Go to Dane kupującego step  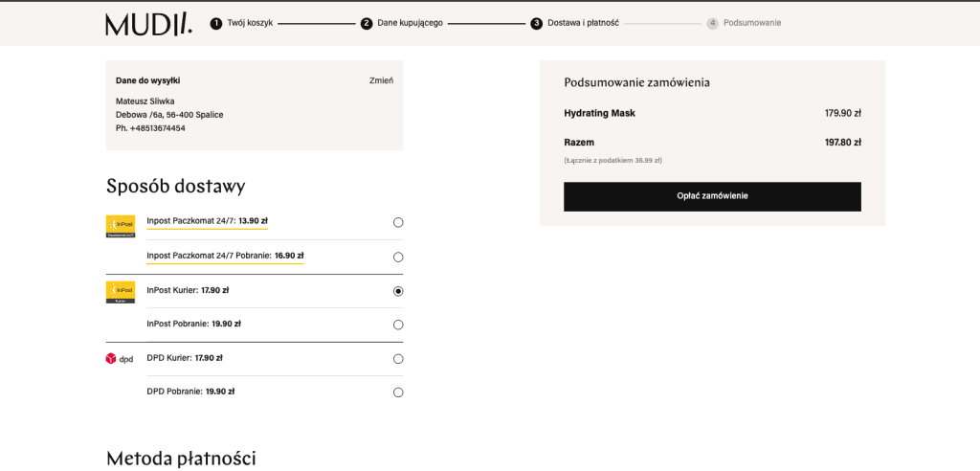pos(410,23)
